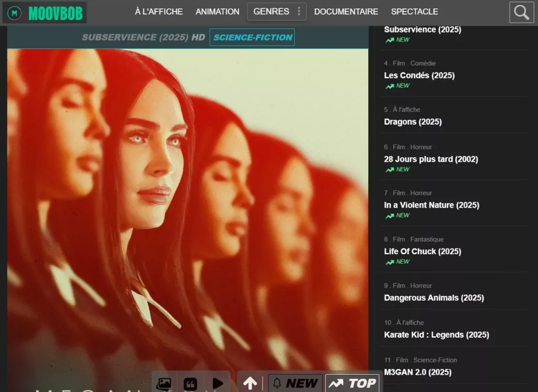Image resolution: width=538 pixels, height=392 pixels.
Task: Click the scroll-to-top arrow icon
Action: (250, 383)
